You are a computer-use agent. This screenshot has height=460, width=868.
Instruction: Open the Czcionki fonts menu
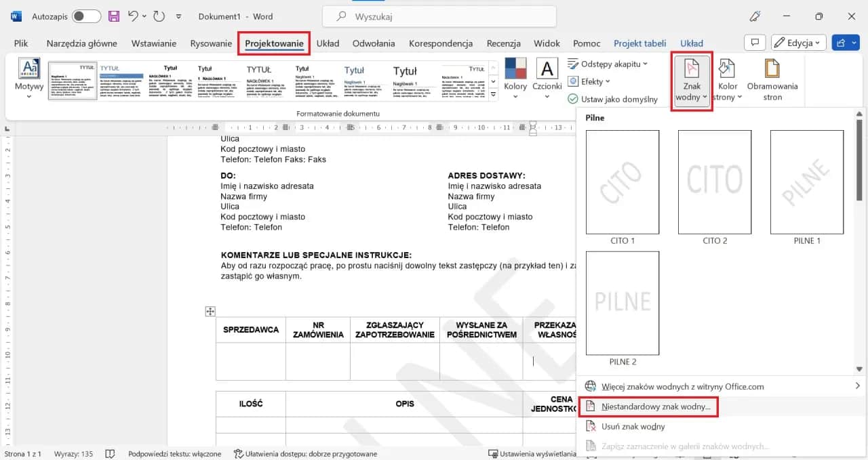coord(547,78)
